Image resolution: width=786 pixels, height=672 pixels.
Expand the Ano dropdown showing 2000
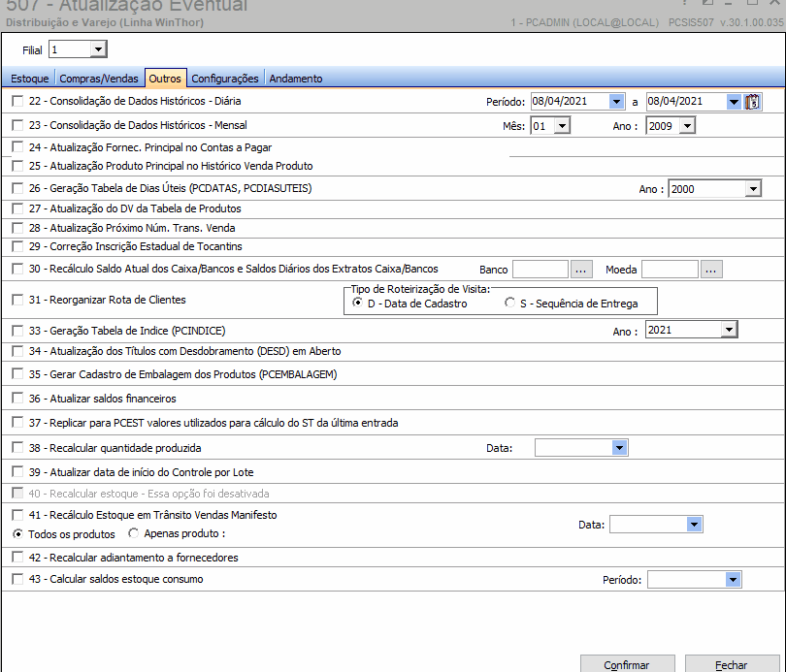(x=753, y=189)
